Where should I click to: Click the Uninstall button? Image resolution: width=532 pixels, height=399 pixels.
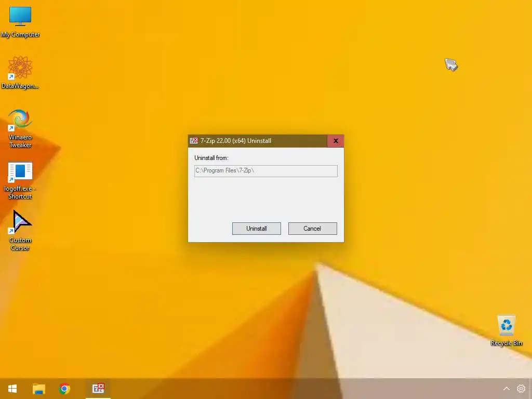[x=257, y=229]
